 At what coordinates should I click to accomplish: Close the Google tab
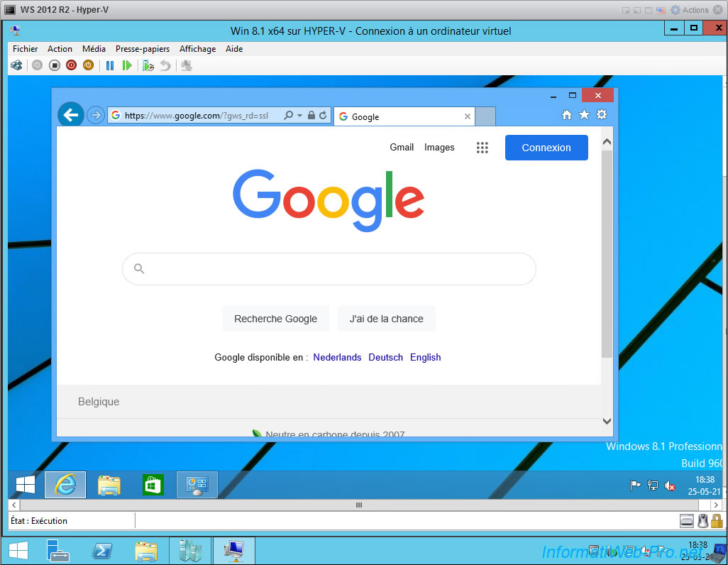(468, 116)
